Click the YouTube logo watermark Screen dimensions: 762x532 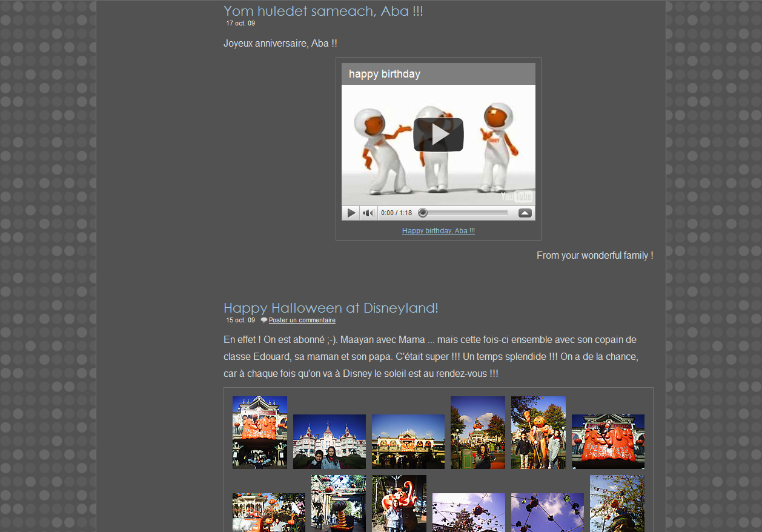(516, 196)
